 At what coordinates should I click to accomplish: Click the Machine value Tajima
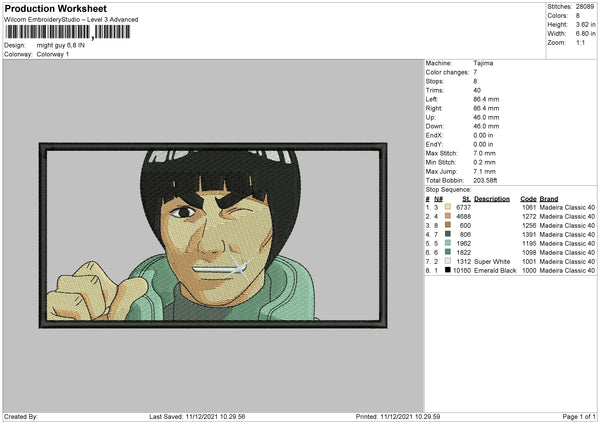pyautogui.click(x=483, y=63)
